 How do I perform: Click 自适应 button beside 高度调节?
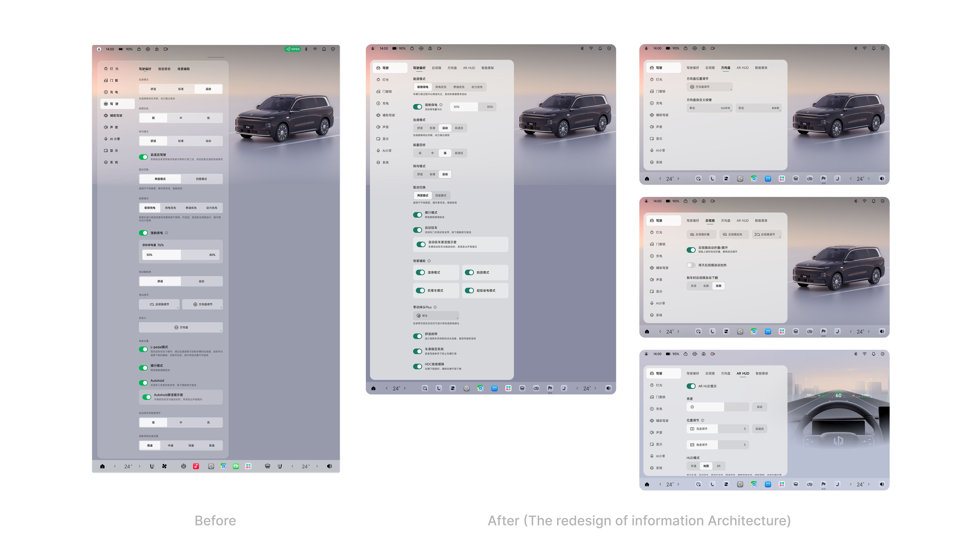[760, 429]
